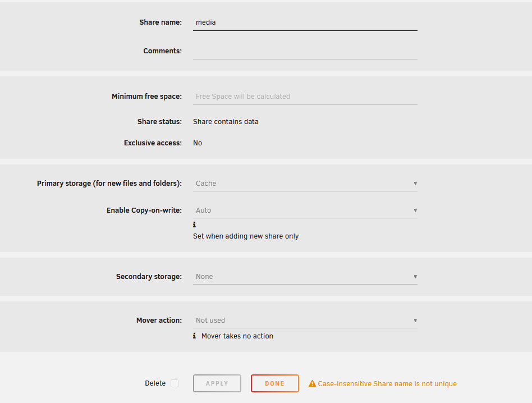
Task: Click the Delete label text
Action: tap(155, 383)
